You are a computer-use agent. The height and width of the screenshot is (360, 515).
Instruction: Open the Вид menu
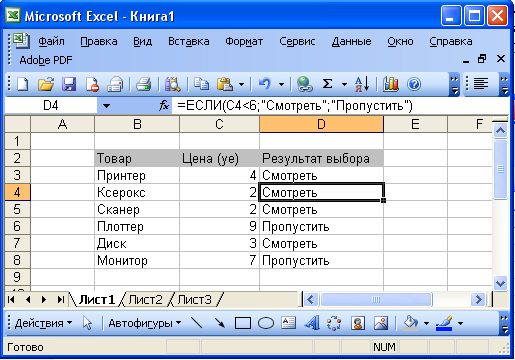pyautogui.click(x=143, y=42)
